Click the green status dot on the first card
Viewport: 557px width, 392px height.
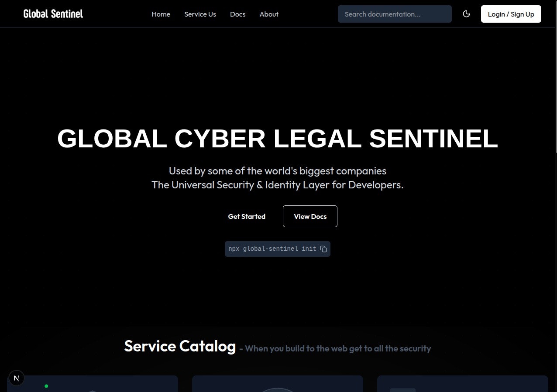[46, 385]
